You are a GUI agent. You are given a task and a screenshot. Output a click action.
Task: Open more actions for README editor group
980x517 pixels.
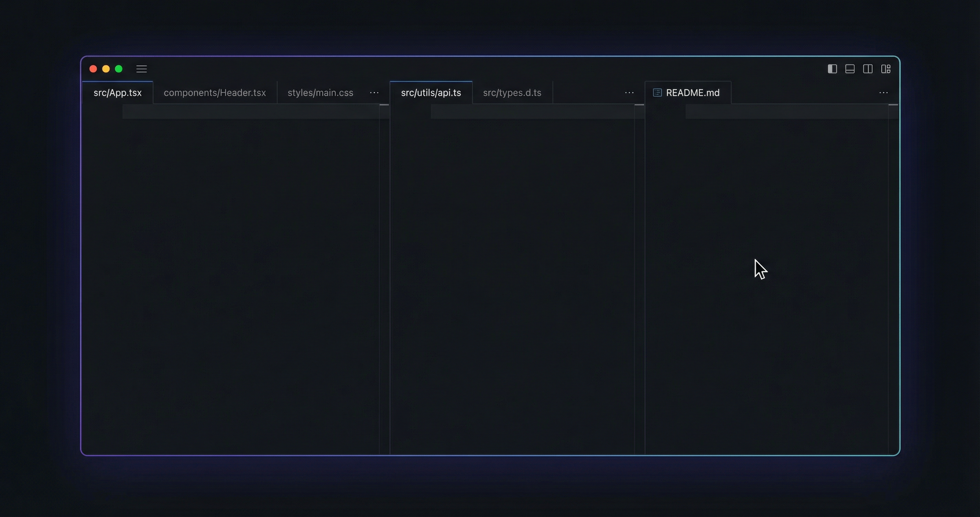(x=883, y=93)
